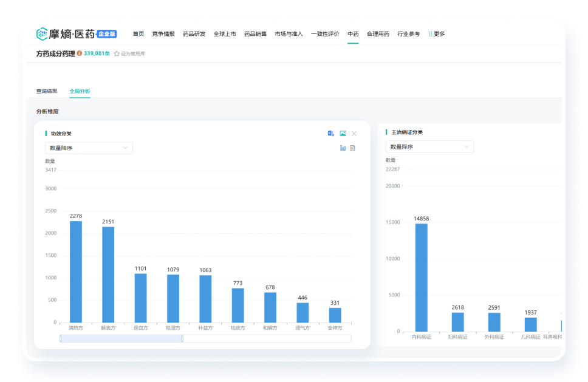
Task: Click the 妇科病证 bar showing 2618
Action: pos(457,322)
